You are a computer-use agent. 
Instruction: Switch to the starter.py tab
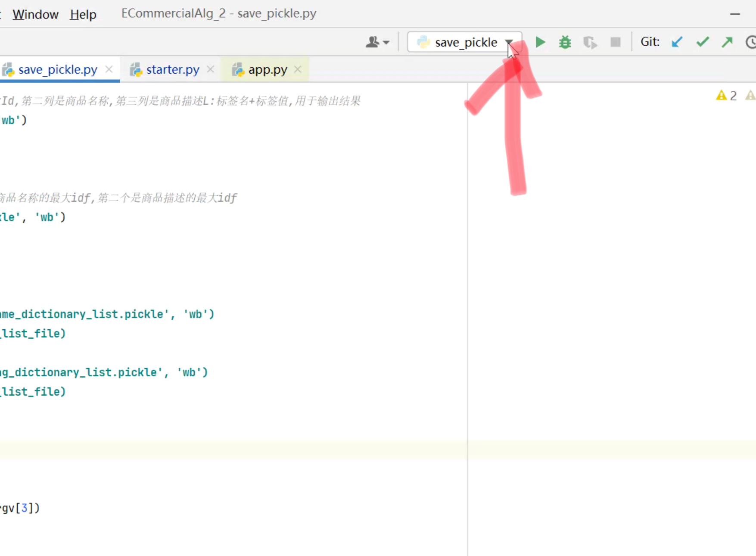[x=173, y=69]
